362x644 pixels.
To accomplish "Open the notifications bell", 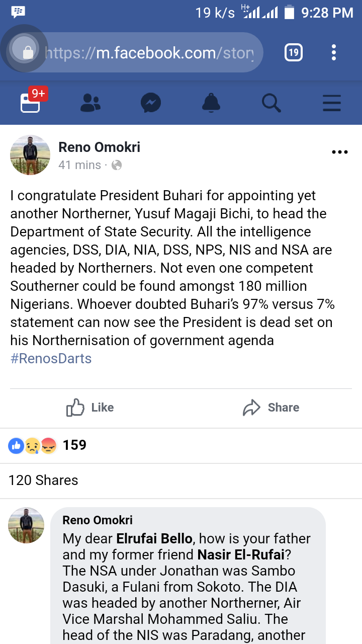I will [x=211, y=103].
